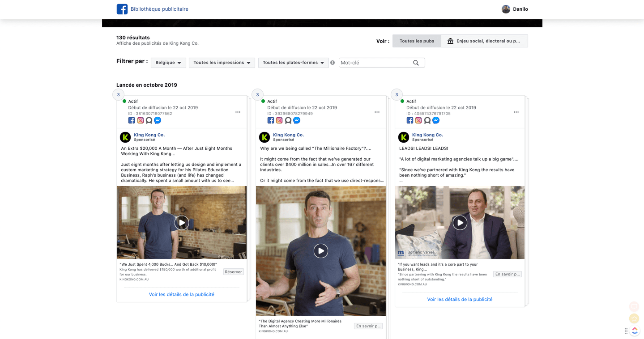This screenshot has height=339, width=644.
Task: Click the Réserver button
Action: (x=234, y=272)
